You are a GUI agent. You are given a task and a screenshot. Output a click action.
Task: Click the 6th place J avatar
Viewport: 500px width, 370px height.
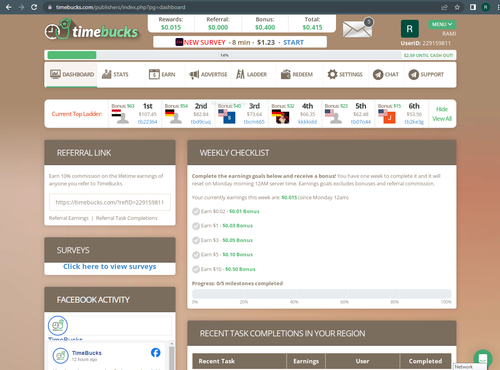point(389,118)
